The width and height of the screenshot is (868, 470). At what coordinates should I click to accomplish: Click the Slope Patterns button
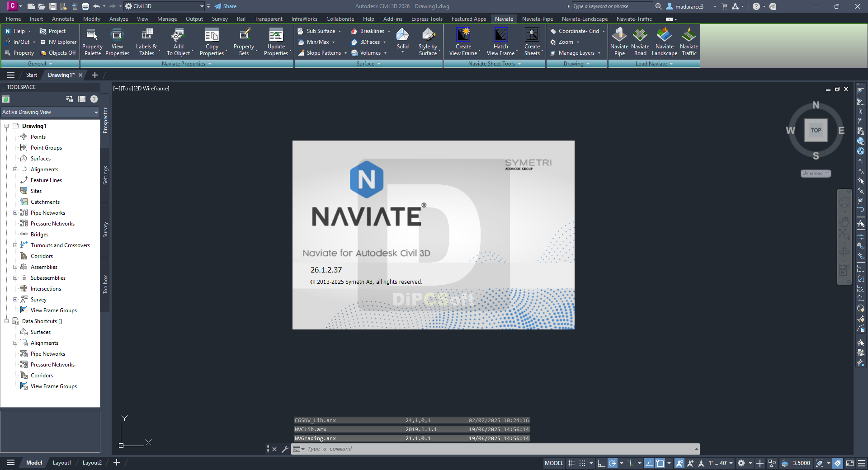322,53
